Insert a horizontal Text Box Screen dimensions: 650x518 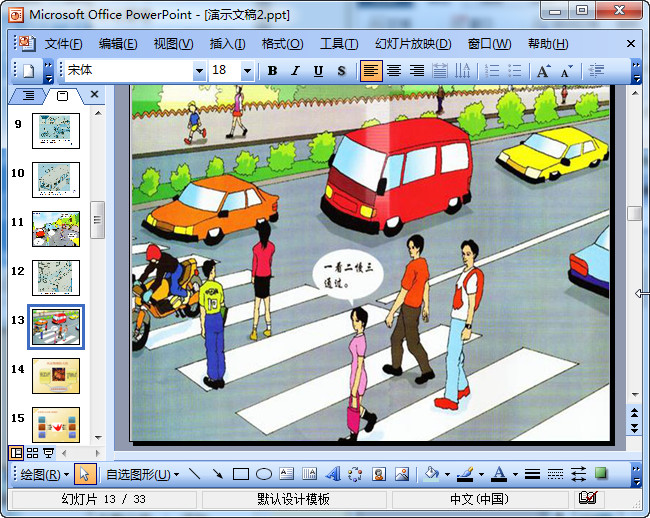[286, 474]
